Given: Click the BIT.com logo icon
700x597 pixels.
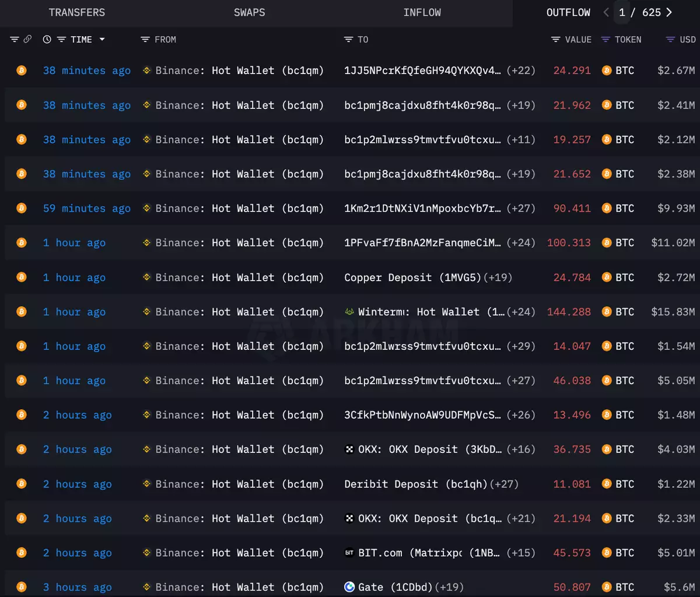Looking at the screenshot, I should pos(349,553).
